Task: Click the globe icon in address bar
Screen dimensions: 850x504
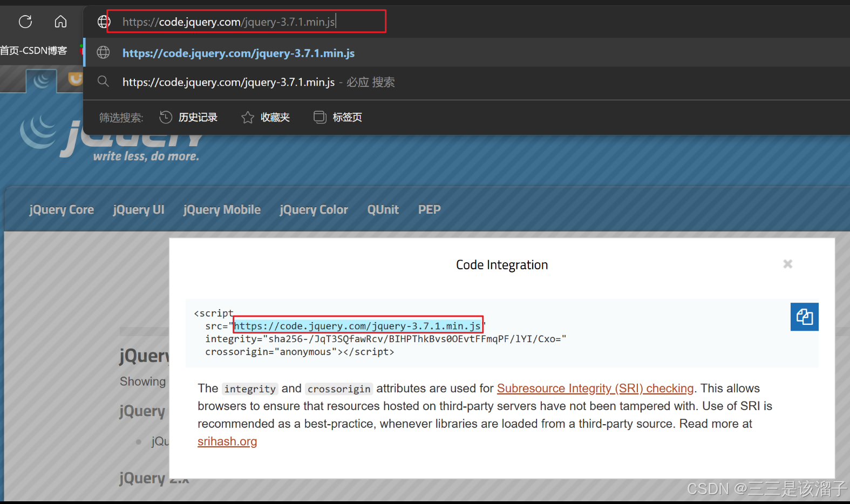Action: coord(104,22)
